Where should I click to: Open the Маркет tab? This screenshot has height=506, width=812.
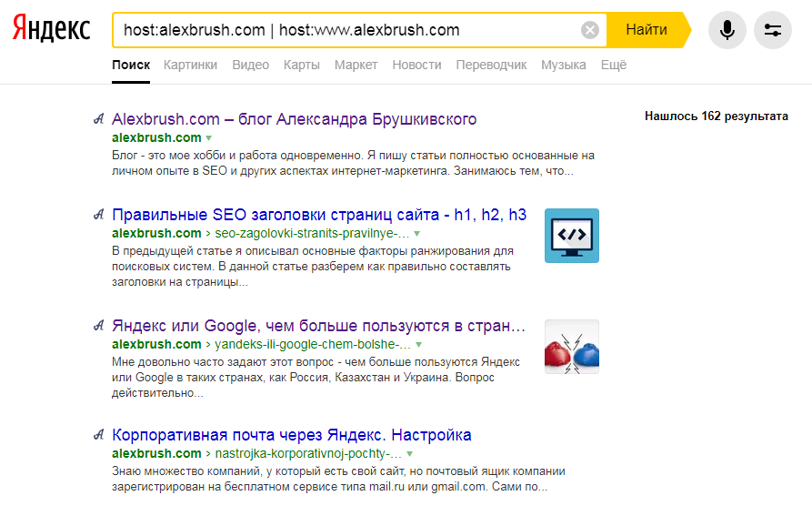(x=356, y=65)
